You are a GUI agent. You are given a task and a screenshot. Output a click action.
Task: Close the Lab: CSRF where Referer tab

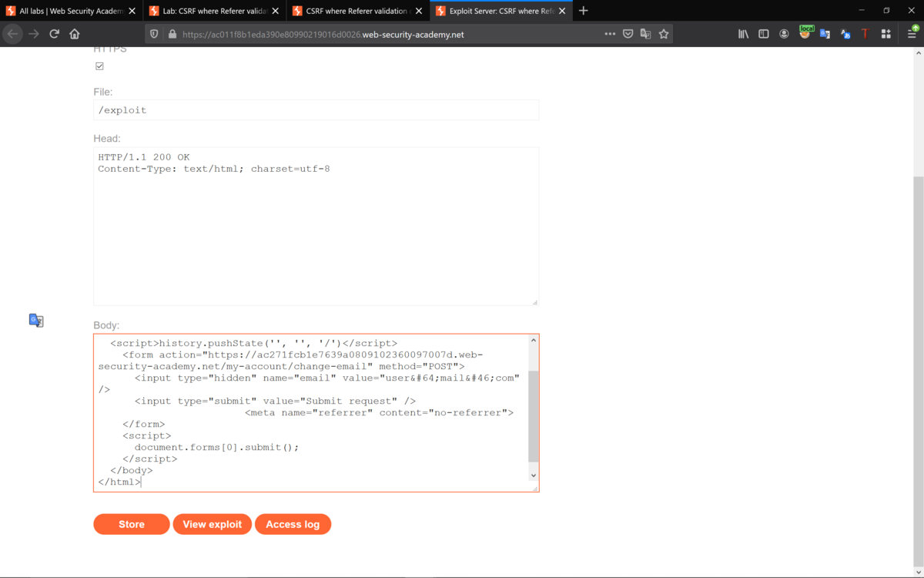276,12
